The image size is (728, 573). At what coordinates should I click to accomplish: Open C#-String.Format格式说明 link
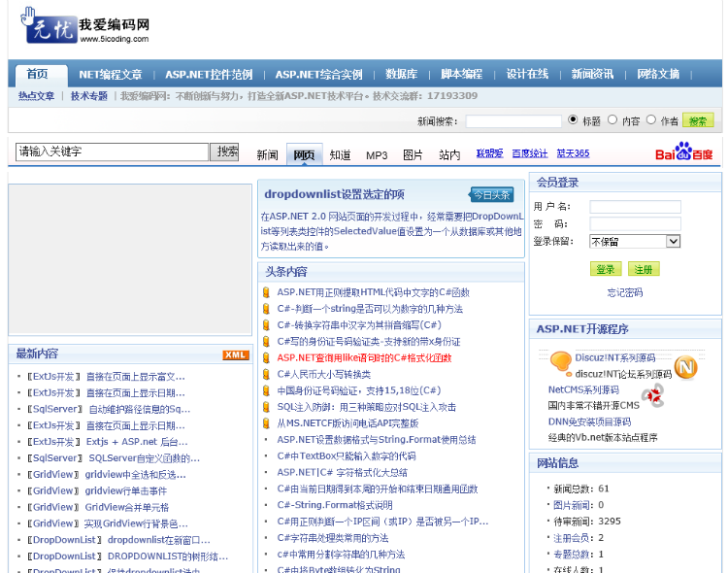[x=335, y=505]
